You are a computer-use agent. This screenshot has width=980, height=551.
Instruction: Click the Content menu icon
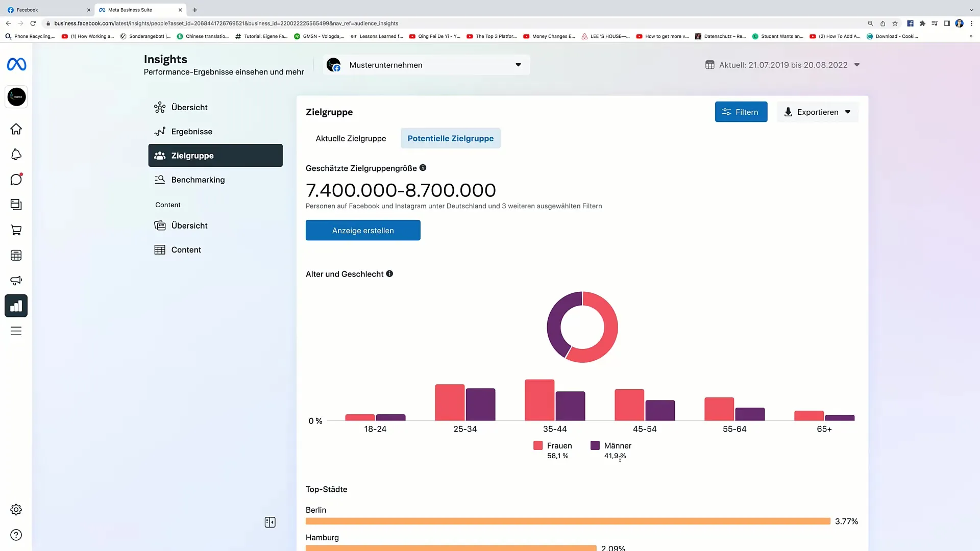(x=160, y=249)
